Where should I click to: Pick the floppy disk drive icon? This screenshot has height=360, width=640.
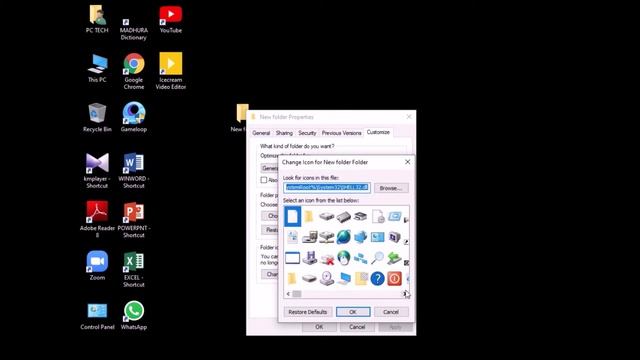tap(310, 258)
